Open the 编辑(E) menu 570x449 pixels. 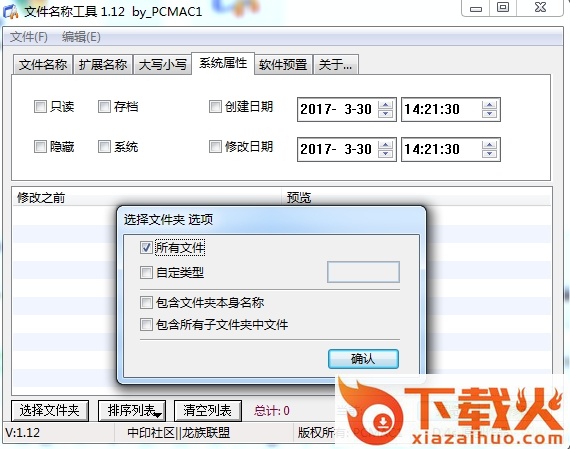[x=81, y=37]
